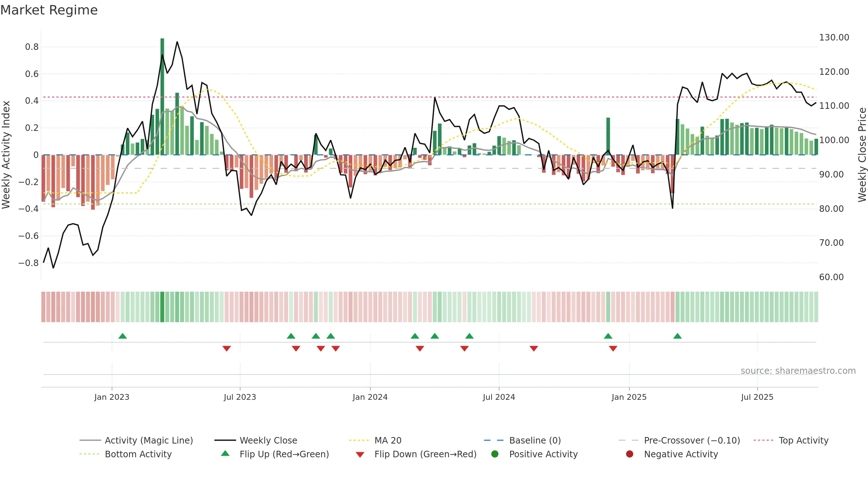Viewport: 868px width, 488px height.
Task: Hide Flip Down (Green→Red) markers via legend
Action: (416, 454)
